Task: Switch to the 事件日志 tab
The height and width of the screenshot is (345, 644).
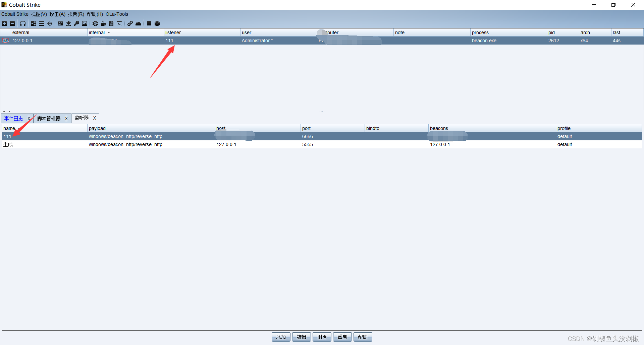Action: point(14,119)
